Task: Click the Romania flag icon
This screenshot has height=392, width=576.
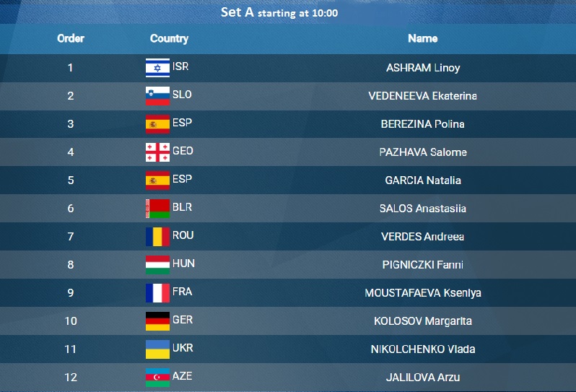Action: pos(157,237)
